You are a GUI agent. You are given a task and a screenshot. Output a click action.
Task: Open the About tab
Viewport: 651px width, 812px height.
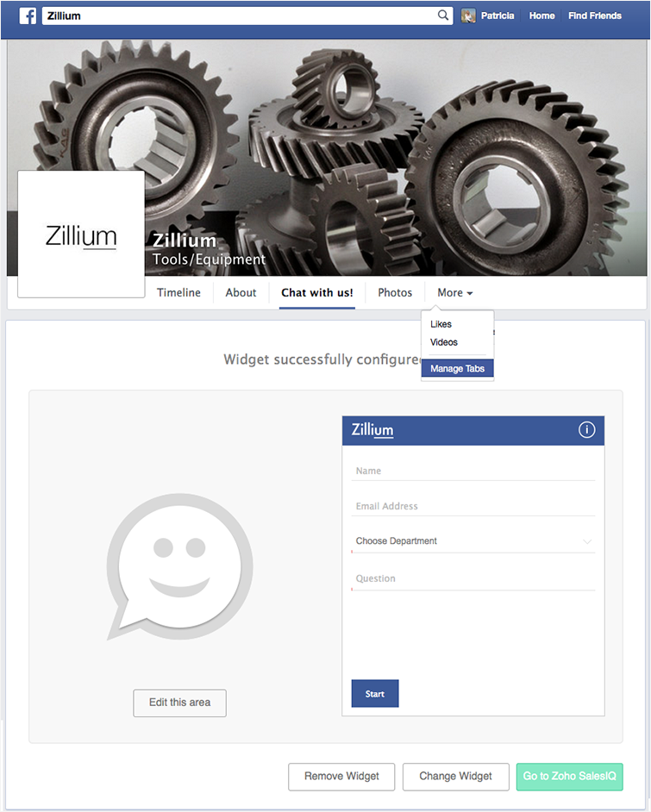click(241, 292)
